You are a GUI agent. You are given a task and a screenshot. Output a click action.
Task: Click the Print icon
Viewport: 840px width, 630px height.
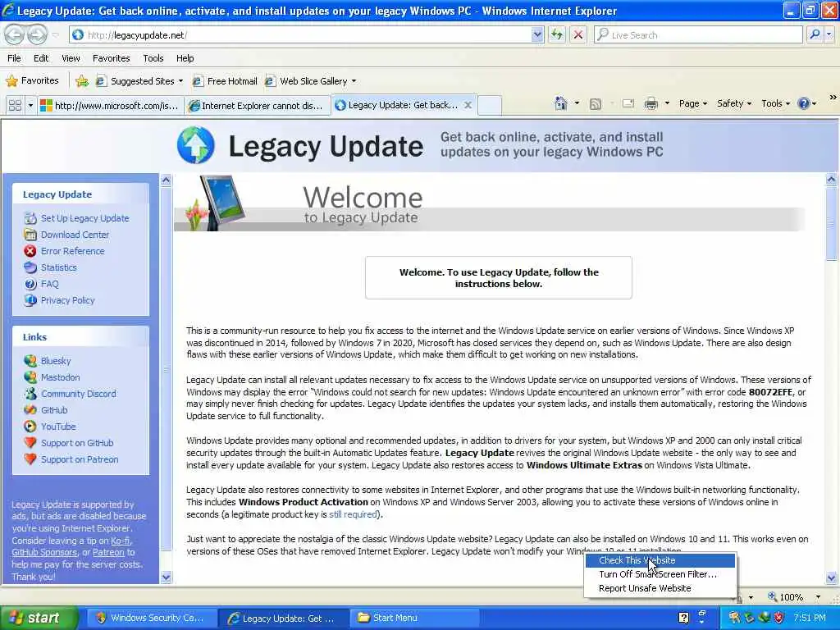pyautogui.click(x=651, y=103)
